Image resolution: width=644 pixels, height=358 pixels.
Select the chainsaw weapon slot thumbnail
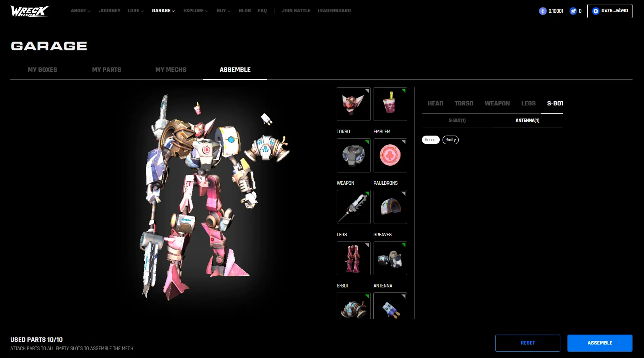[x=353, y=207]
